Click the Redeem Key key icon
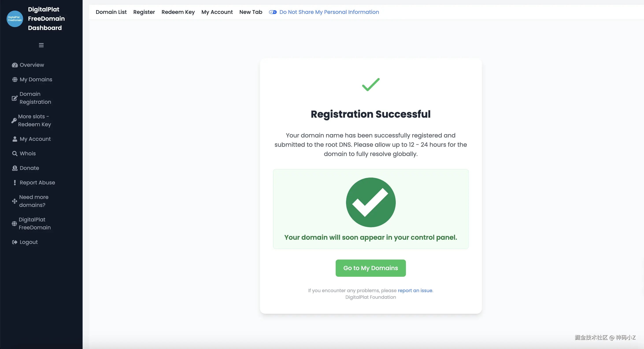 point(14,121)
